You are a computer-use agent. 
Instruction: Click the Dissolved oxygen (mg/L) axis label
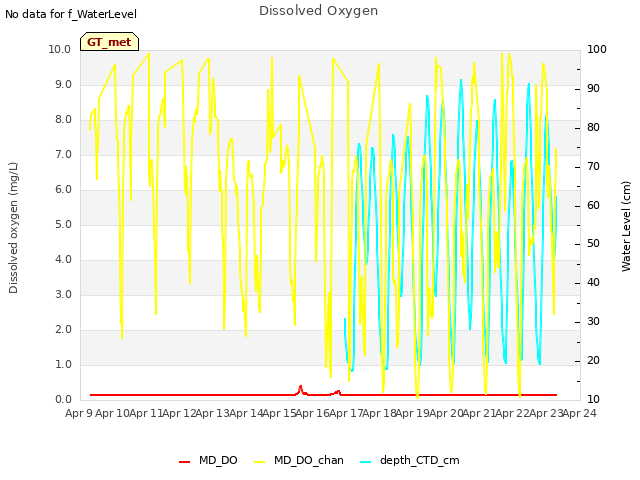coord(13,228)
